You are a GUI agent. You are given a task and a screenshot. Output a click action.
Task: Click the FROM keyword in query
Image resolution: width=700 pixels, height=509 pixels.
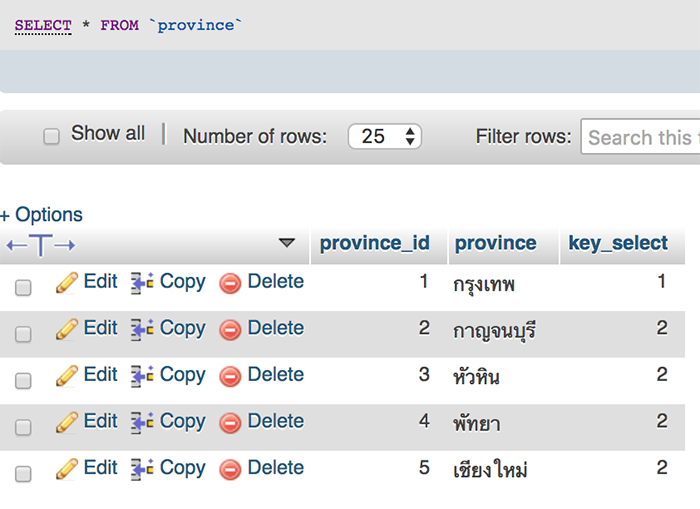(119, 25)
